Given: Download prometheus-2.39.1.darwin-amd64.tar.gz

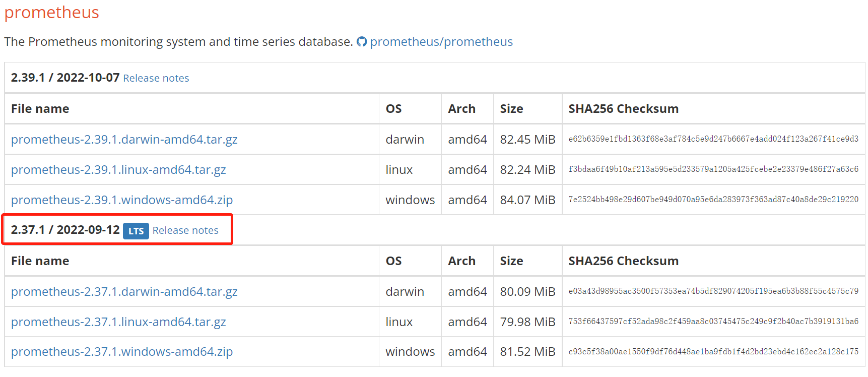Looking at the screenshot, I should 124,140.
